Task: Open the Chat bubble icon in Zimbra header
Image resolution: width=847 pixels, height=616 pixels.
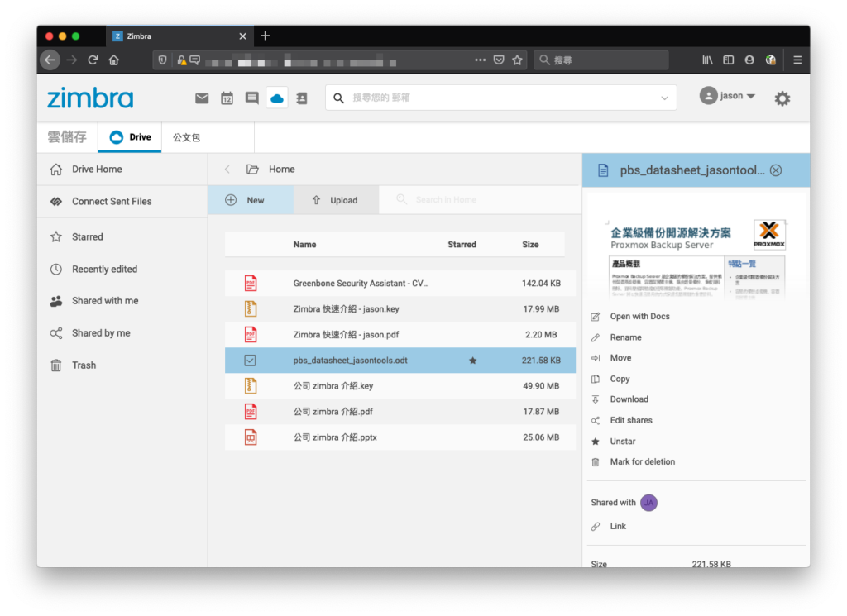Action: [x=251, y=98]
